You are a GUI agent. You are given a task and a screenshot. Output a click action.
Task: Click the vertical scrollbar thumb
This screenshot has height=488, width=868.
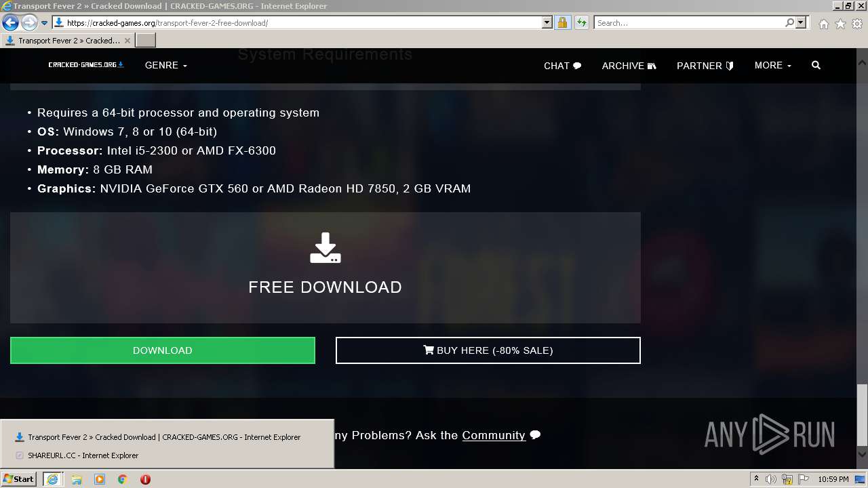(x=862, y=414)
